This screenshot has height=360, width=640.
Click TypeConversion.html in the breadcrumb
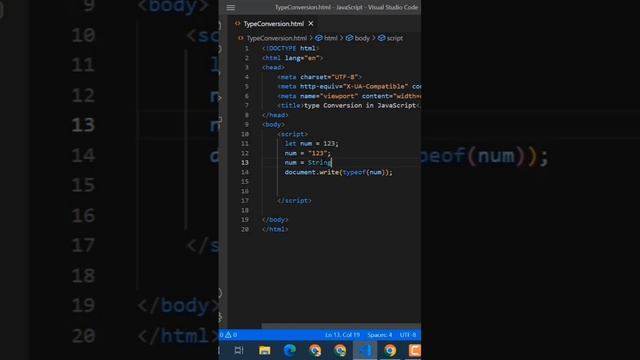tap(276, 38)
